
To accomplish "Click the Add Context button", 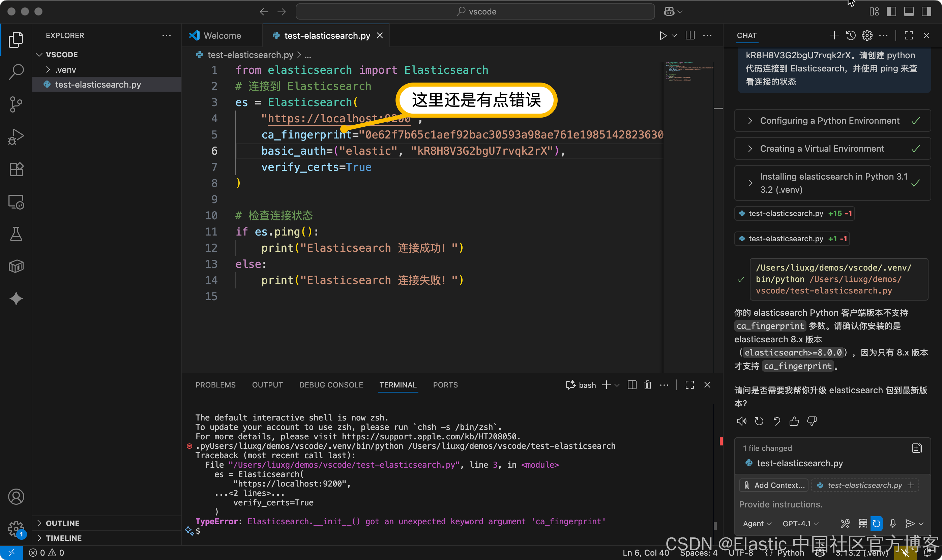I will (774, 485).
